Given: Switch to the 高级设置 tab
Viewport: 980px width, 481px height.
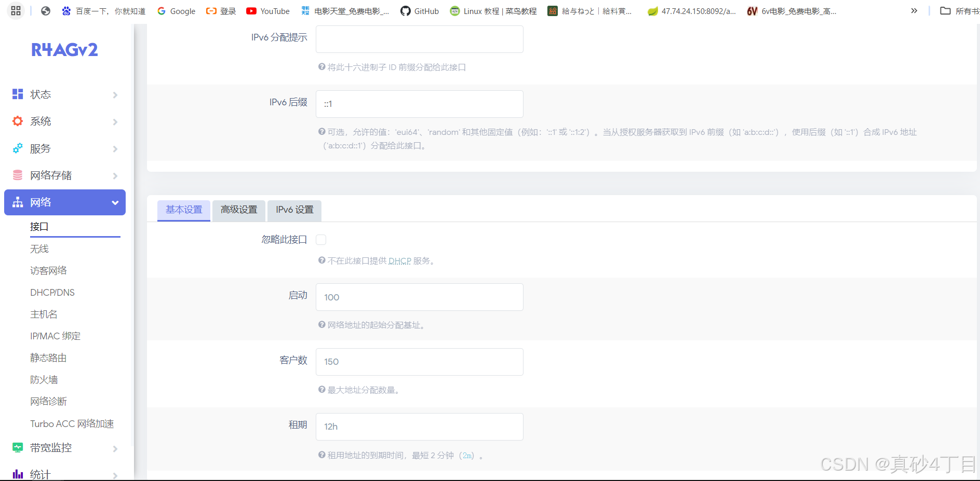Looking at the screenshot, I should coord(239,210).
